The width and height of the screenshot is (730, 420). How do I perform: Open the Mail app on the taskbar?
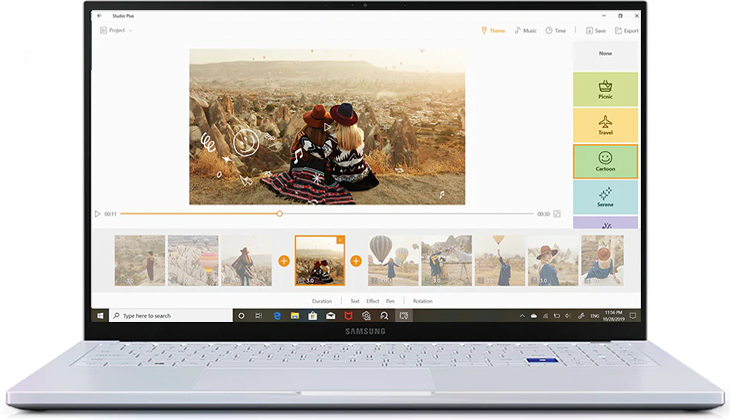coord(331,316)
